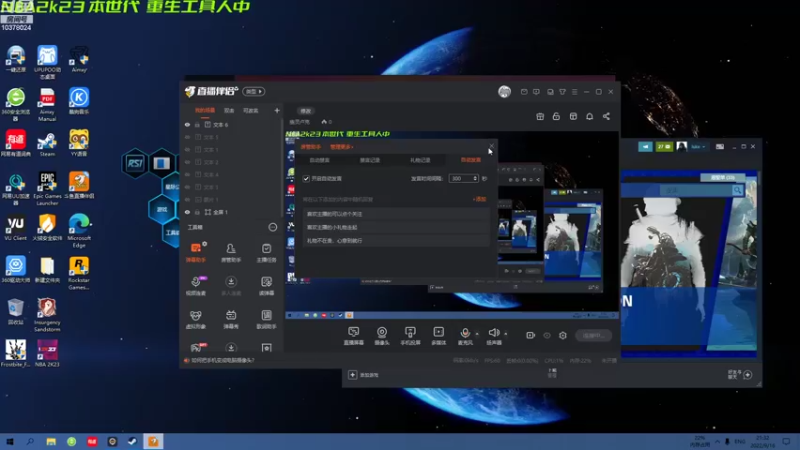Open the 弹幕助手 tool in the toolbox
This screenshot has width=800, height=450.
point(195,252)
